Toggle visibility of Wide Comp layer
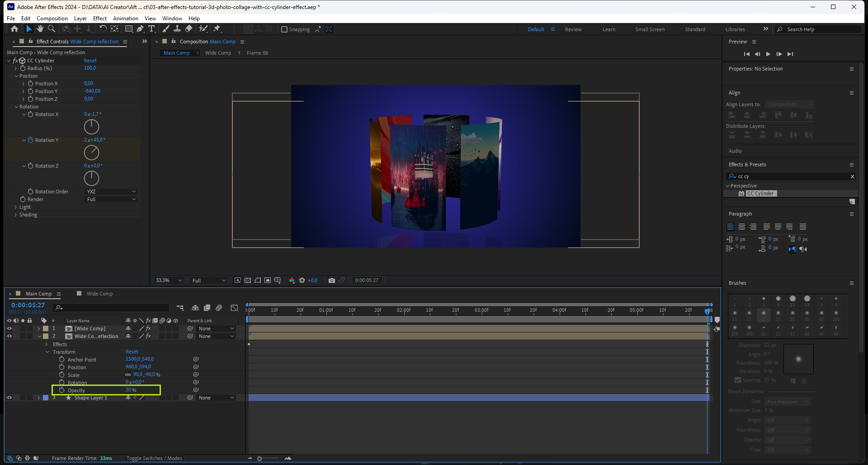868x465 pixels. click(x=9, y=329)
